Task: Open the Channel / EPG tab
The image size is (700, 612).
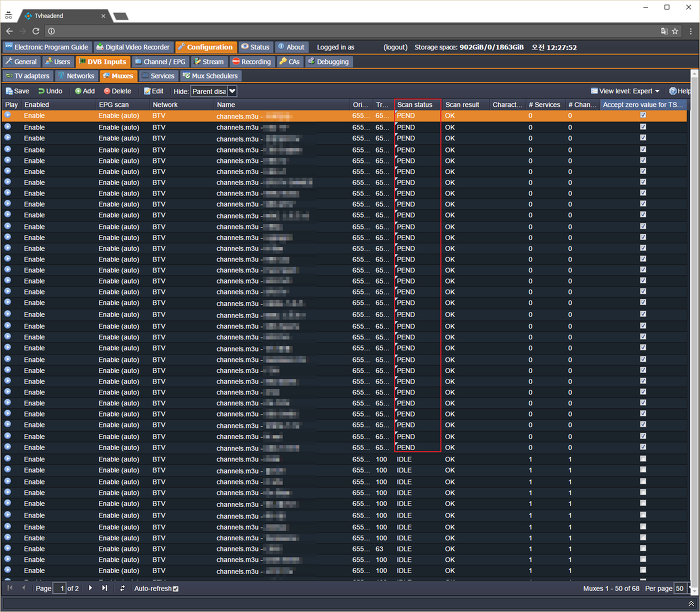Action: pos(160,62)
